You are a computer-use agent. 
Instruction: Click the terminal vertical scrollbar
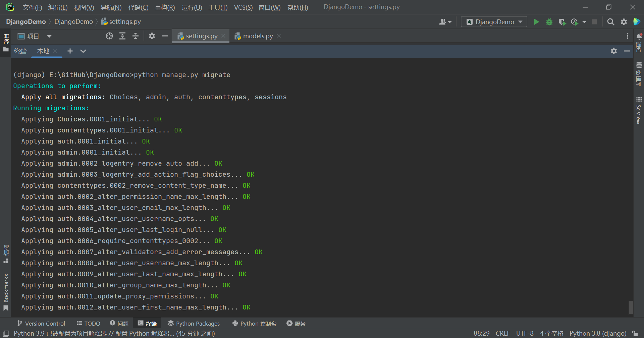(x=631, y=307)
